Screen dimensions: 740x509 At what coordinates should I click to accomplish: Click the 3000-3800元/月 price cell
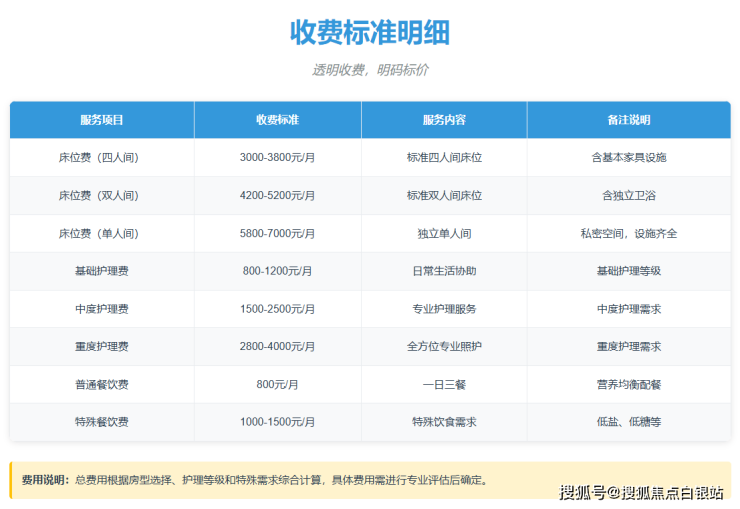[277, 158]
